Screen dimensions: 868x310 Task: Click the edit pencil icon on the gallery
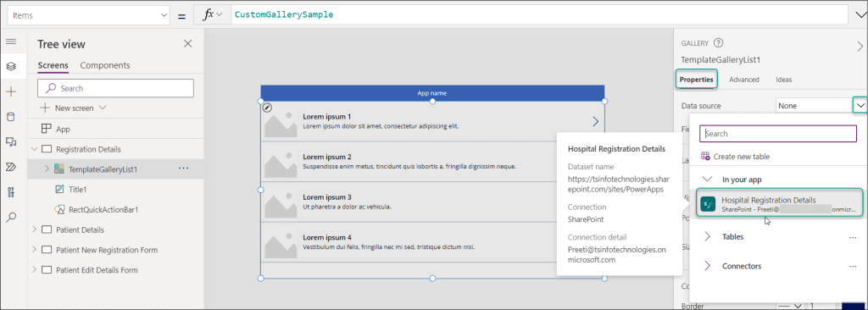(267, 108)
